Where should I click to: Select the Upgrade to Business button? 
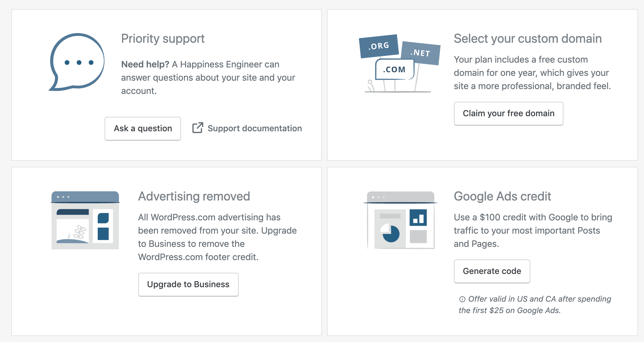188,284
